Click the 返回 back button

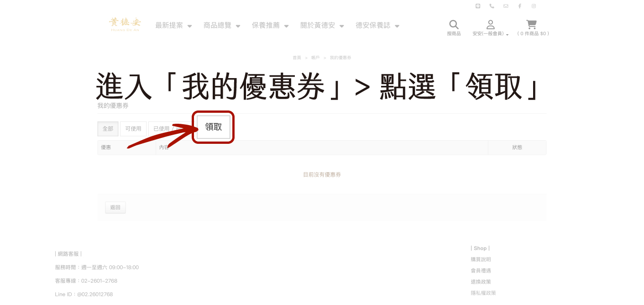click(115, 207)
